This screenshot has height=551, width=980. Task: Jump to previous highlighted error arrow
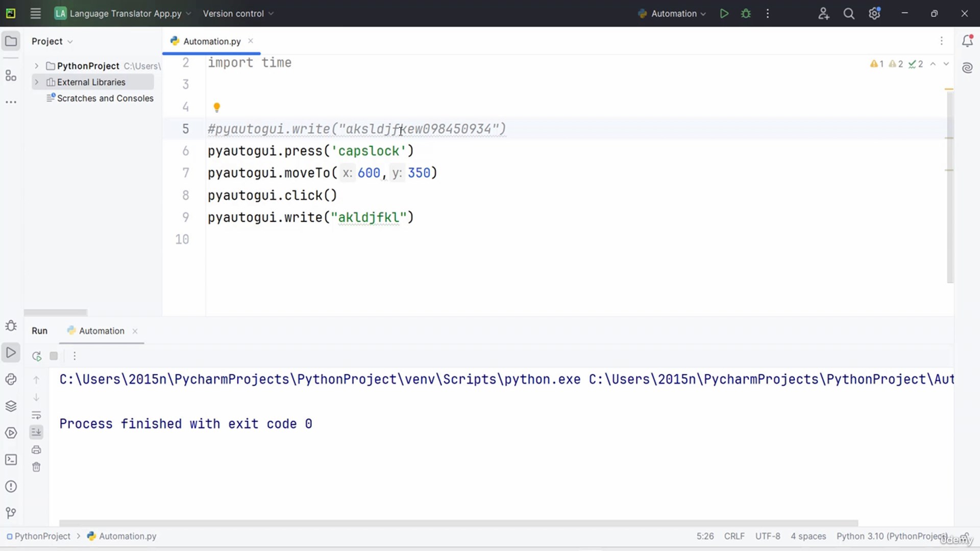coord(933,64)
